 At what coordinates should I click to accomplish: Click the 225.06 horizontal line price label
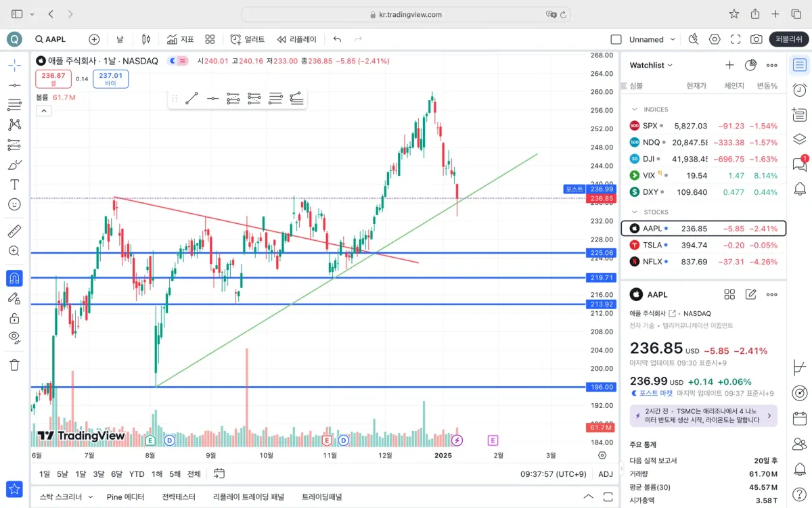601,253
